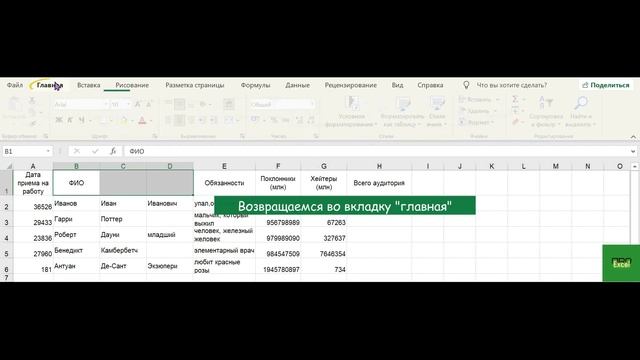Click the cell with value 7846354
The image size is (640, 360).
[x=324, y=251]
